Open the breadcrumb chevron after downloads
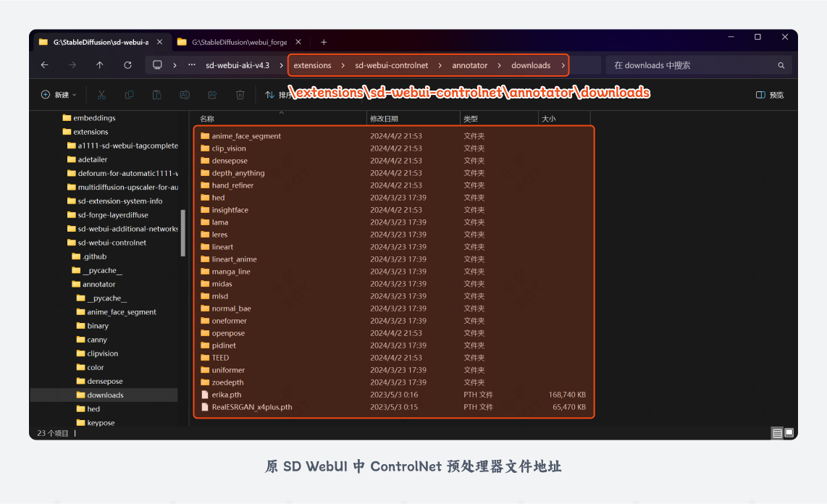The width and height of the screenshot is (827, 504). [563, 64]
